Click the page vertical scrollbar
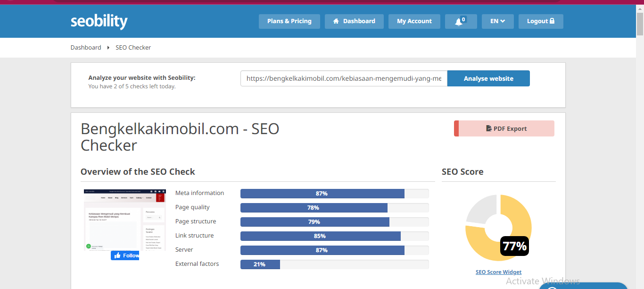The width and height of the screenshot is (644, 289). 640,144
